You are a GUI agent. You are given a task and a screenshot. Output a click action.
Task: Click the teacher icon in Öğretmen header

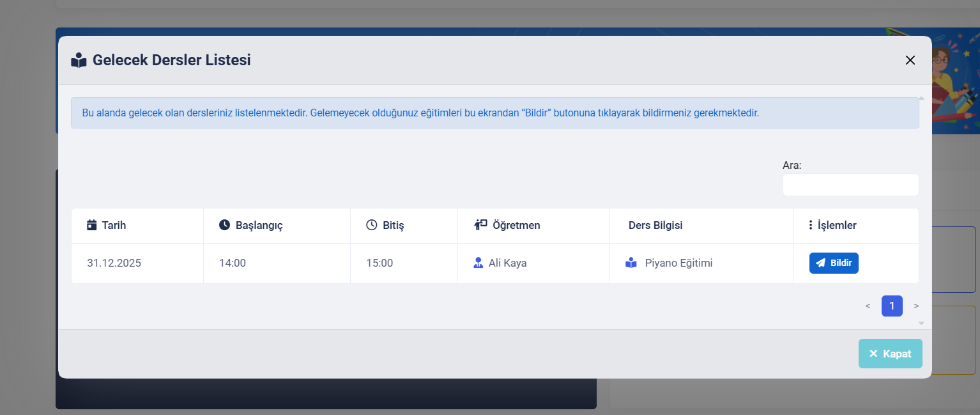pyautogui.click(x=480, y=225)
